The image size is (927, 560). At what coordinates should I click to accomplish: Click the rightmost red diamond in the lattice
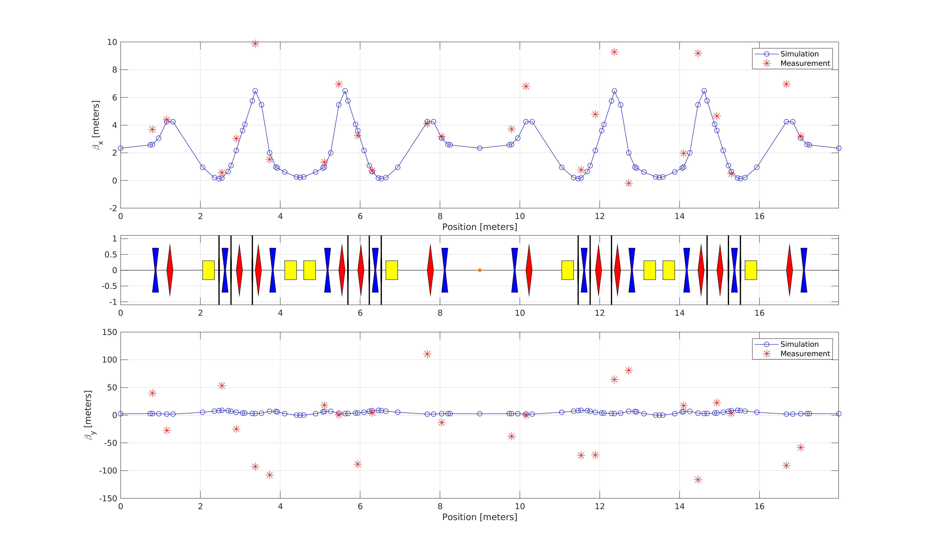tap(789, 270)
